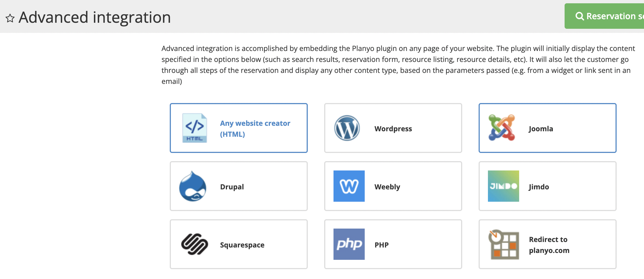Click the Planyo calendar icon
The width and height of the screenshot is (644, 279).
[503, 244]
